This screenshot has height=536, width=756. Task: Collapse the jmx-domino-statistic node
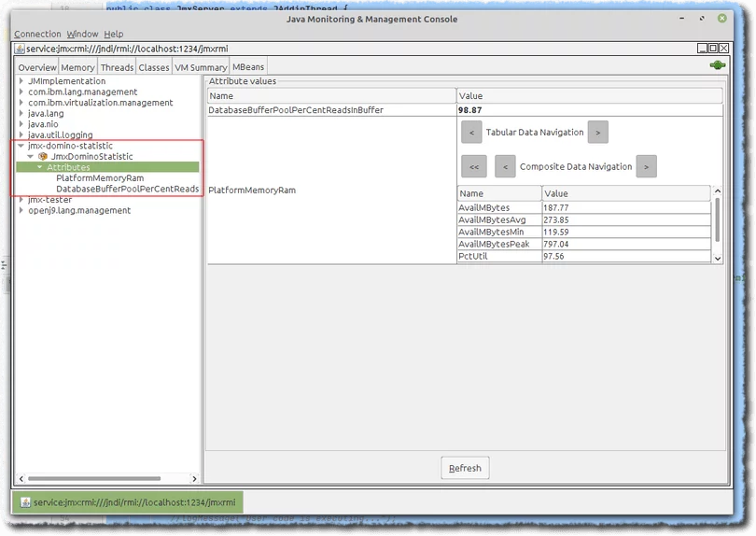coord(21,146)
